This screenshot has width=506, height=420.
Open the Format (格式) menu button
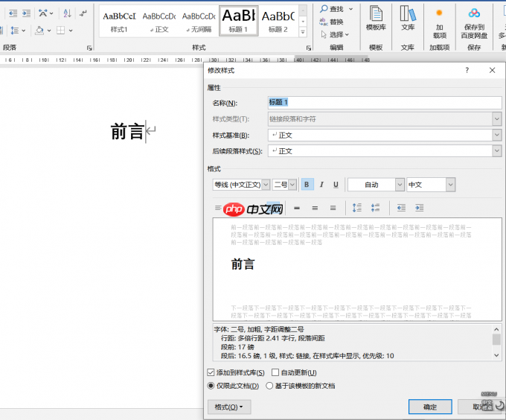[x=229, y=407]
